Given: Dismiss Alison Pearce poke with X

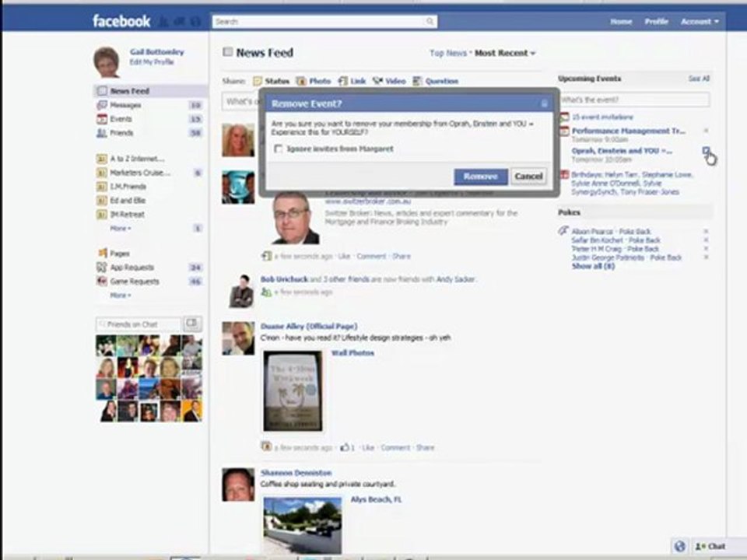Looking at the screenshot, I should point(706,232).
